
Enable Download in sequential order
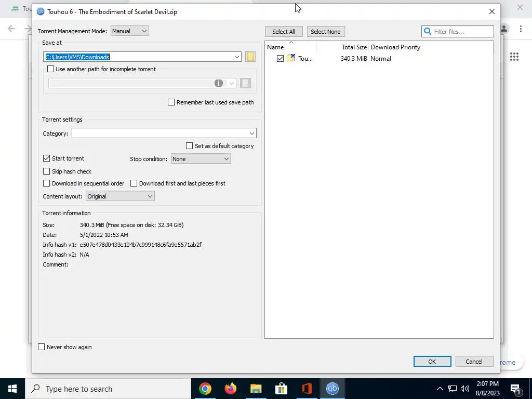tap(46, 183)
